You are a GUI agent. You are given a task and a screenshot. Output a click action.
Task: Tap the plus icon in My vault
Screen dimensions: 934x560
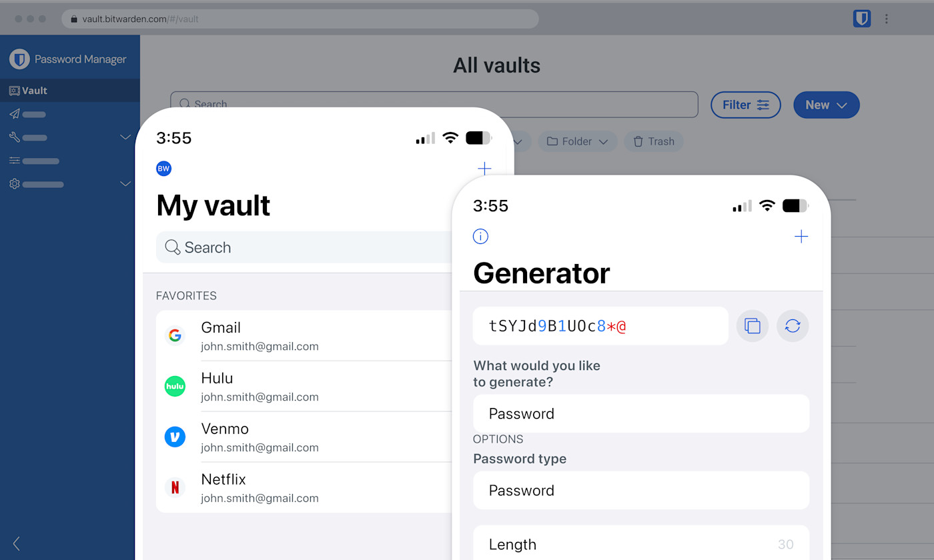[484, 169]
